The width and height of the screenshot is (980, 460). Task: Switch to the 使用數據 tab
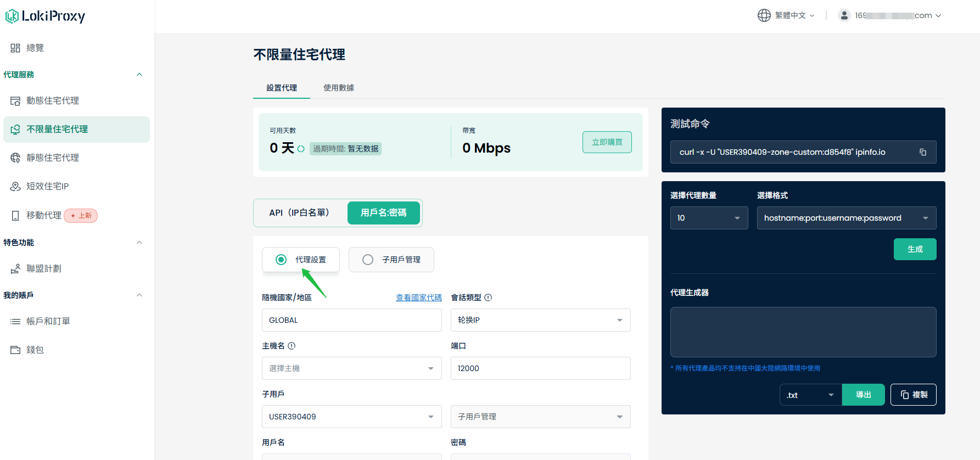pyautogui.click(x=339, y=88)
